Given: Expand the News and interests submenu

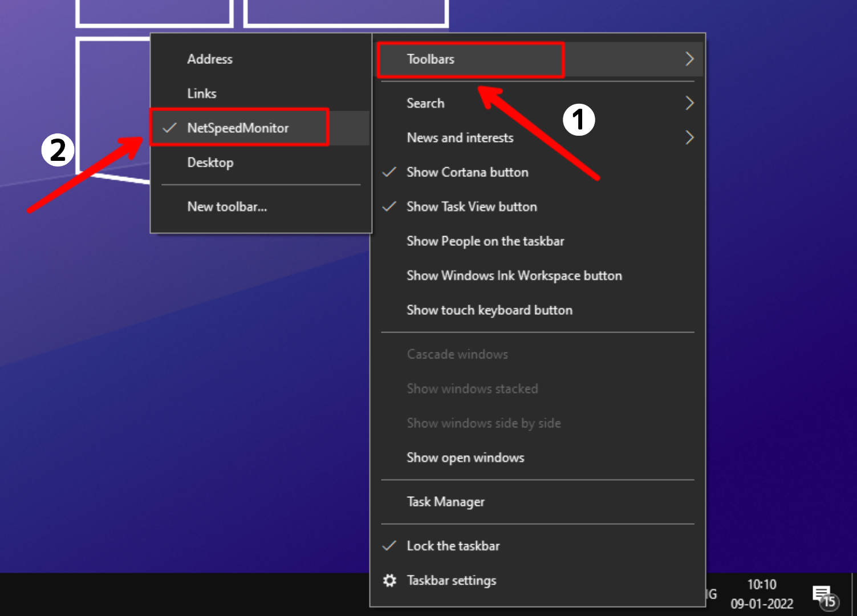Looking at the screenshot, I should pyautogui.click(x=690, y=137).
